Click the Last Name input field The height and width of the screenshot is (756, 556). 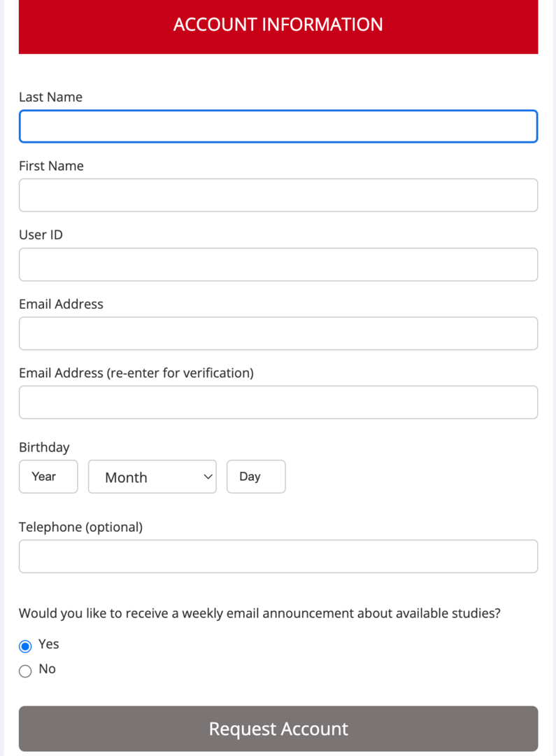coord(278,127)
